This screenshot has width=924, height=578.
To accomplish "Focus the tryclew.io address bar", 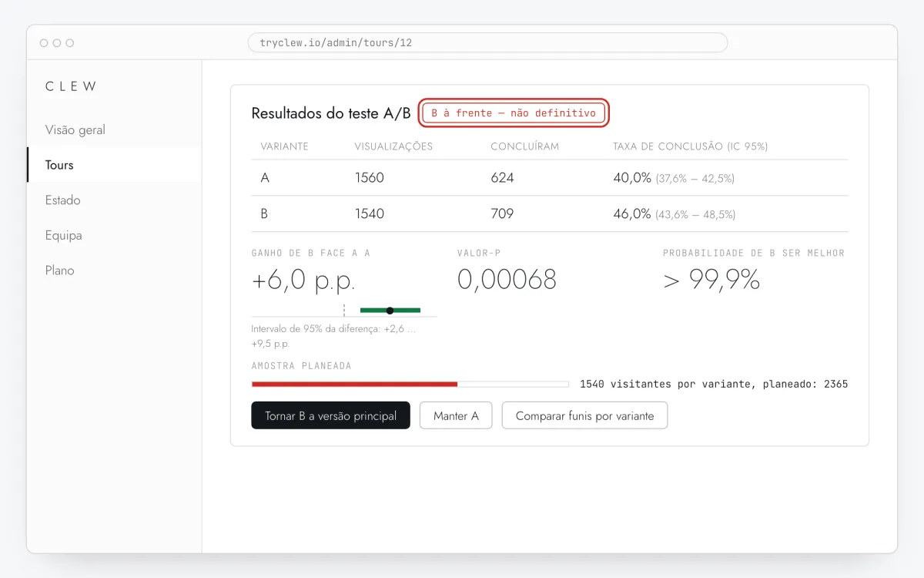I will pos(487,42).
